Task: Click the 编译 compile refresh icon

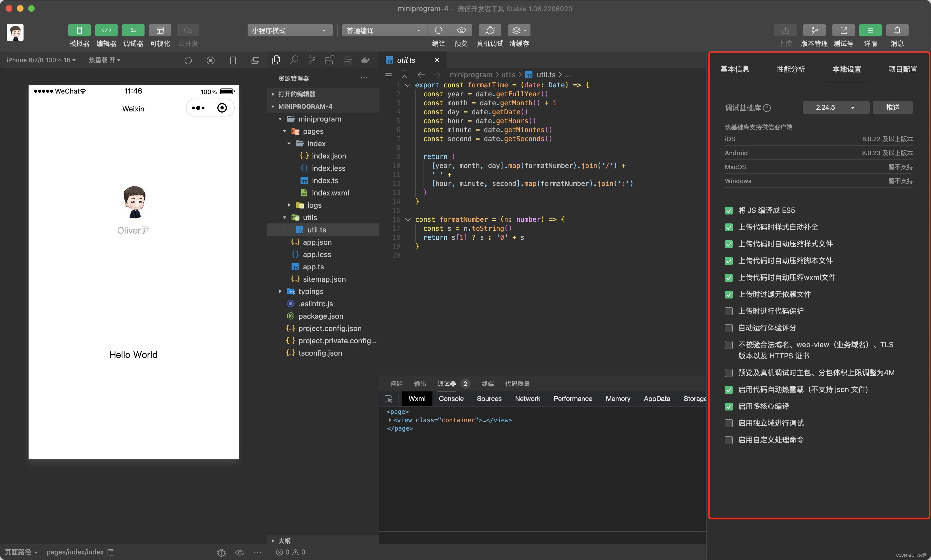Action: coord(439,30)
